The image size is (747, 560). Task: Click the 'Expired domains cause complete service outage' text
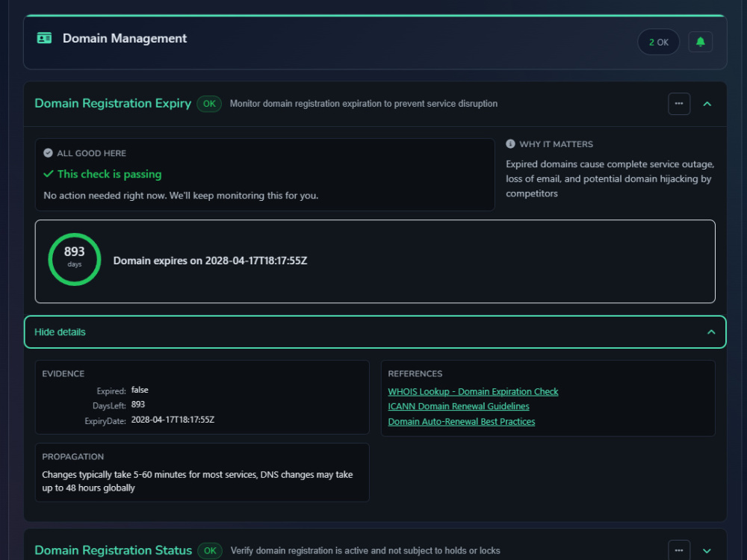click(610, 178)
